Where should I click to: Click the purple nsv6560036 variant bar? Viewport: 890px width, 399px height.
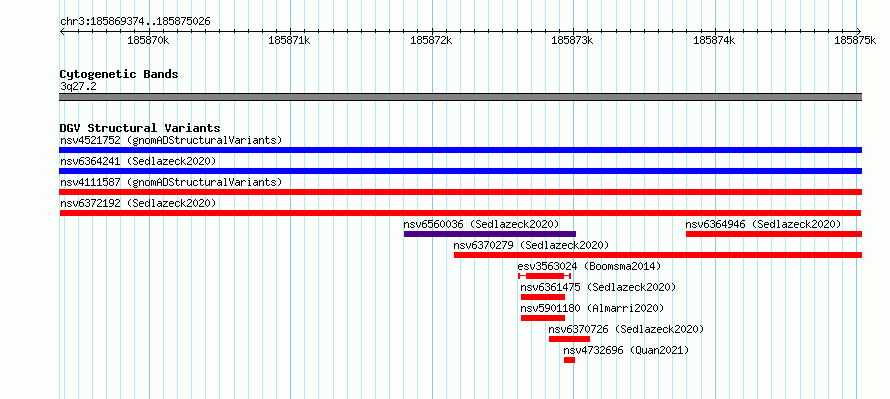coord(490,234)
